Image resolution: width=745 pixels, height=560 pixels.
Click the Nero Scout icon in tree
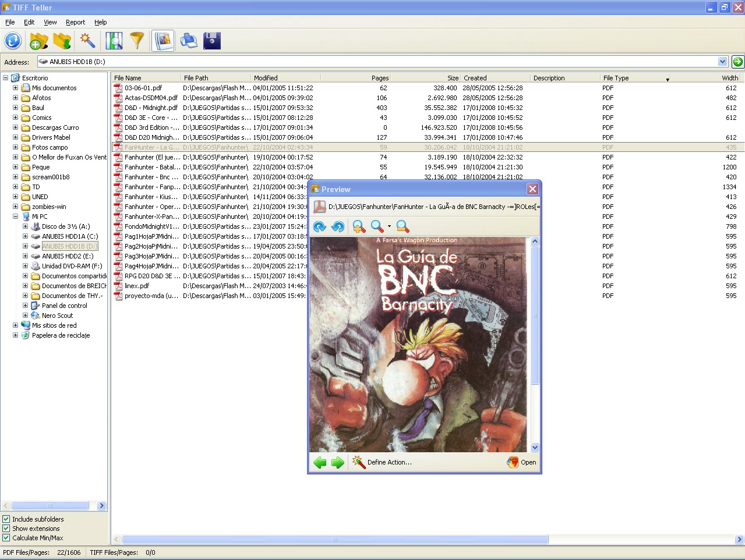coord(36,316)
